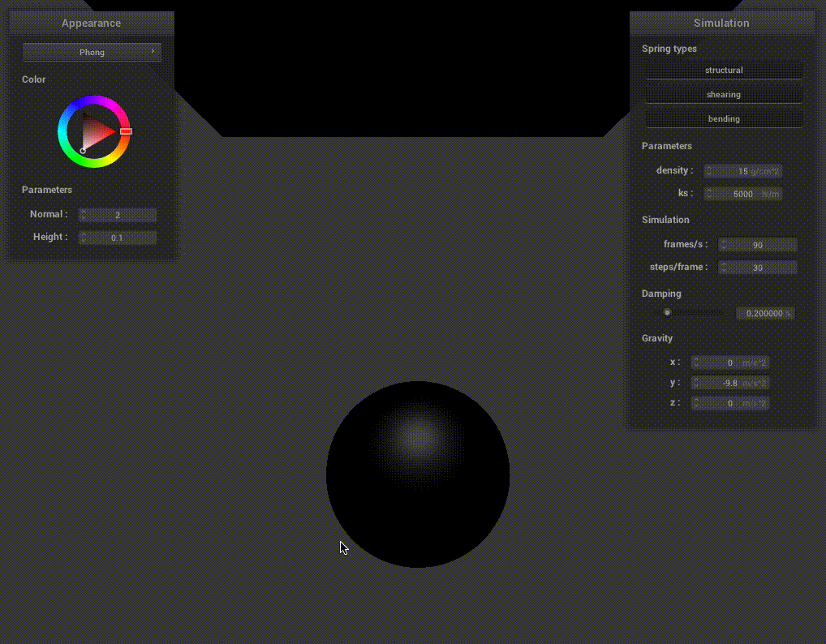Click the frames/s spinner arrows
The image size is (826, 644).
coord(723,245)
